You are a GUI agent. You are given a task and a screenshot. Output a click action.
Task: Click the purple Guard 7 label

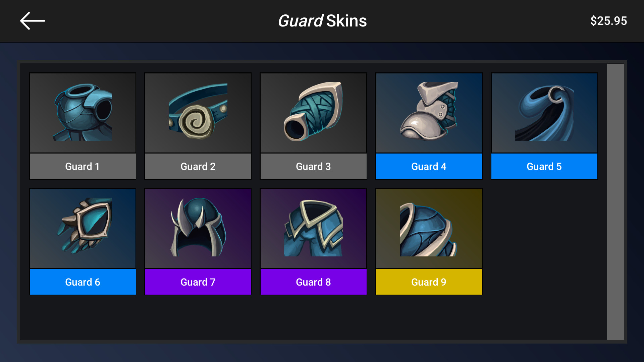(198, 282)
